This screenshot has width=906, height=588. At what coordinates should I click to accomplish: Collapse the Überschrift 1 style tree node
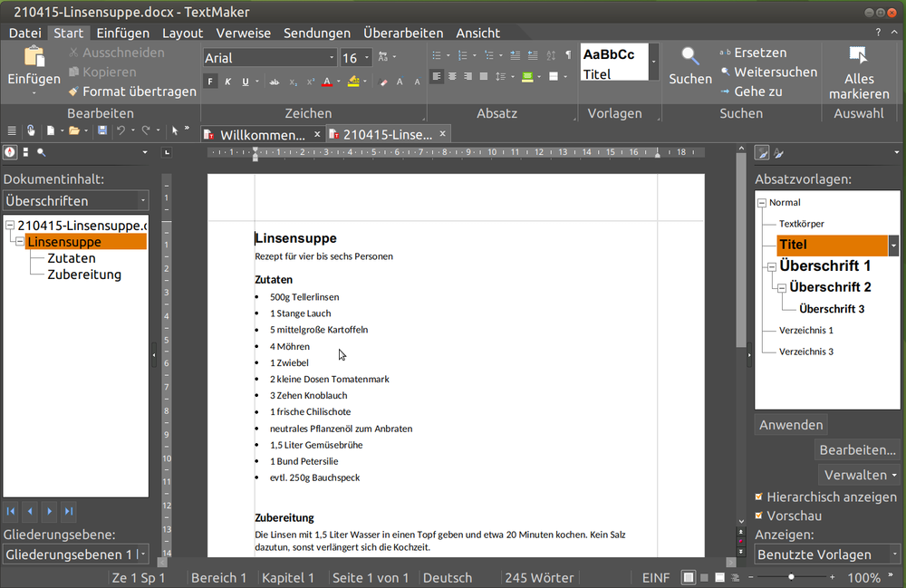771,266
